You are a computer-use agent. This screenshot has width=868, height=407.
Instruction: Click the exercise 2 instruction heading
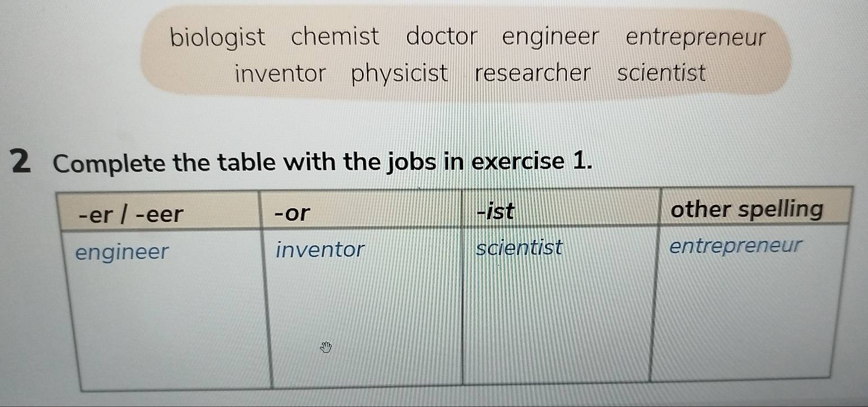[323, 163]
